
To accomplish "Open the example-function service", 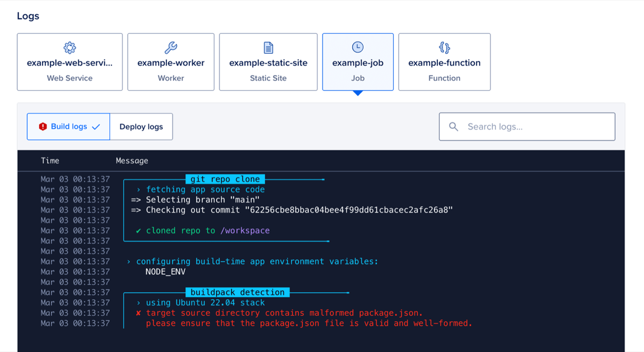I will (x=444, y=62).
